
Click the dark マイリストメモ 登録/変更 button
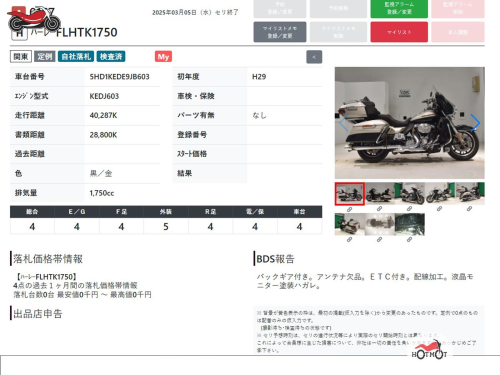[x=280, y=32]
